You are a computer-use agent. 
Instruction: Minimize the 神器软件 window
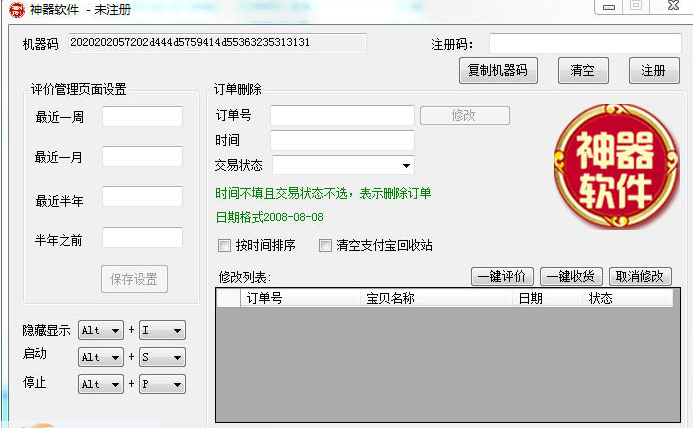pyautogui.click(x=609, y=7)
